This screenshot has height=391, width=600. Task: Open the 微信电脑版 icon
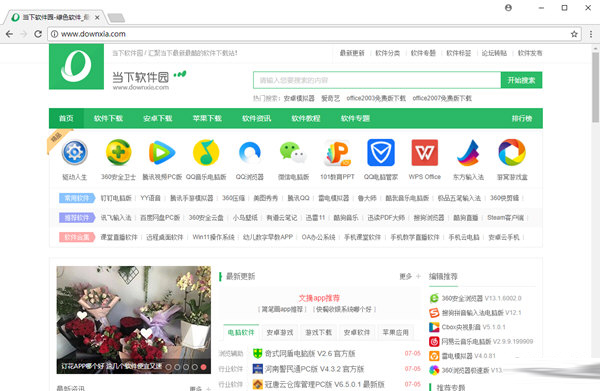(x=293, y=152)
